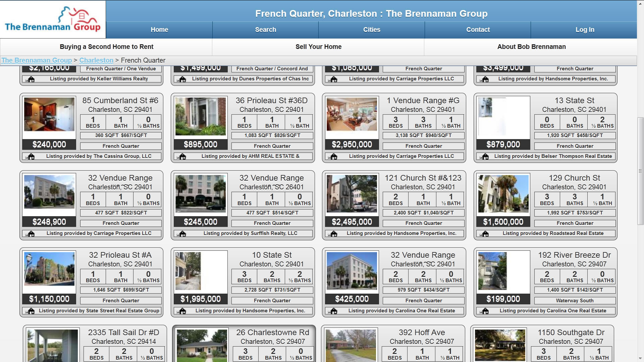This screenshot has width=644, height=362.
Task: View photo of 85 Cumberland St #6
Action: click(49, 114)
